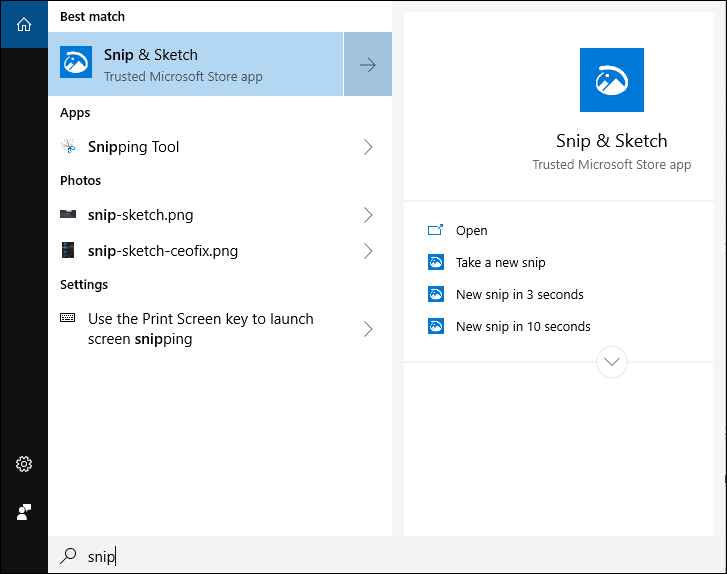Click the snip-sketch.png file icon

point(68,215)
